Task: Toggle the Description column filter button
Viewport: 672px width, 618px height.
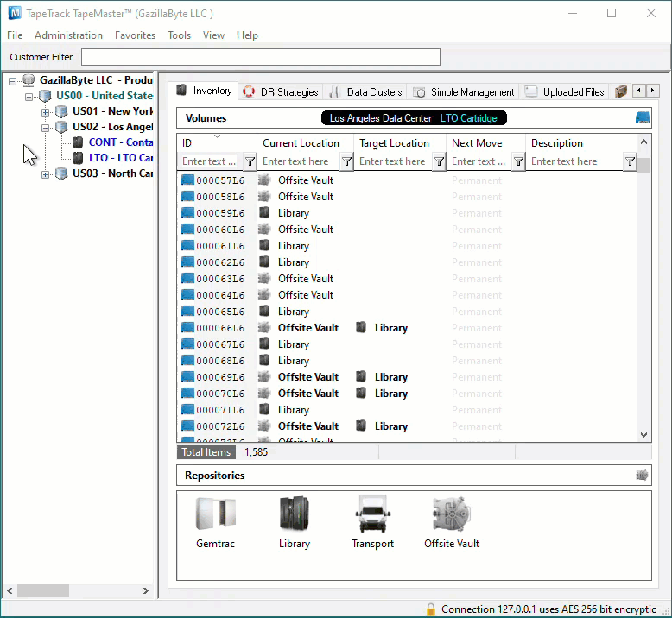Action: coord(630,161)
